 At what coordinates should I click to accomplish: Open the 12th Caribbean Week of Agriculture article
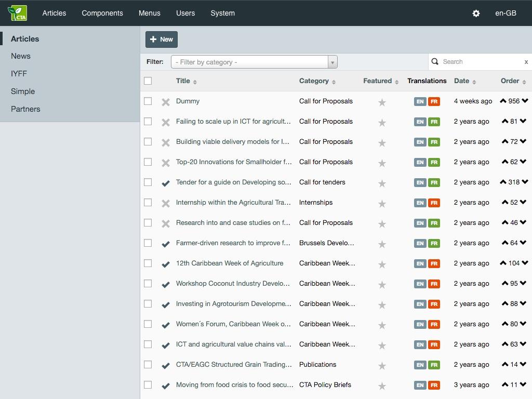(229, 263)
